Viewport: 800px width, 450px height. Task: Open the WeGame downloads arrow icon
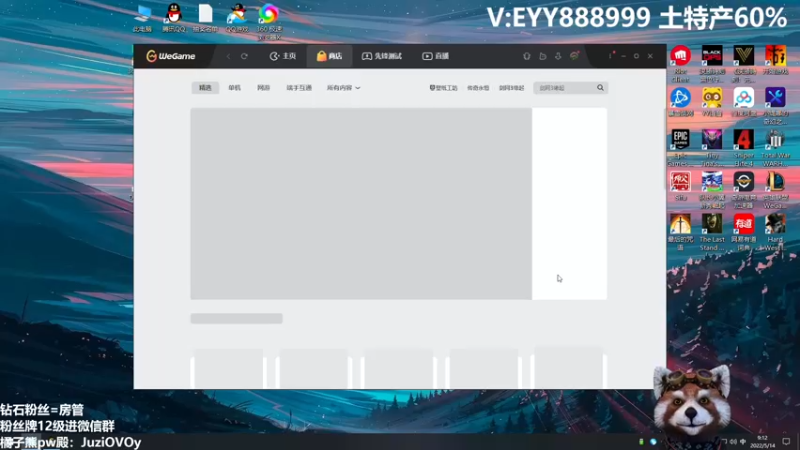pos(558,56)
